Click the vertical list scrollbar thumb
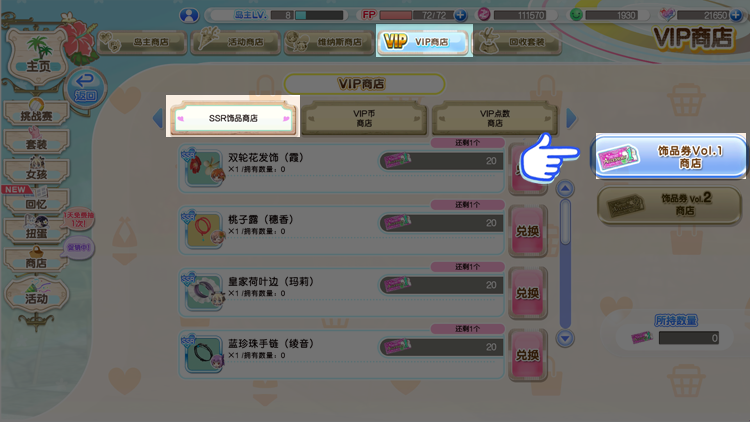The width and height of the screenshot is (750, 422). pyautogui.click(x=565, y=222)
